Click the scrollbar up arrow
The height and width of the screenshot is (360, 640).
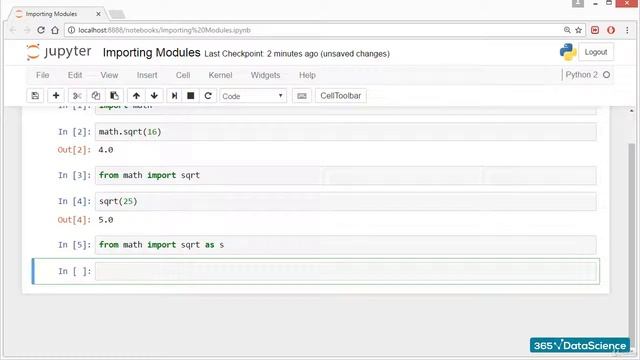point(632,111)
